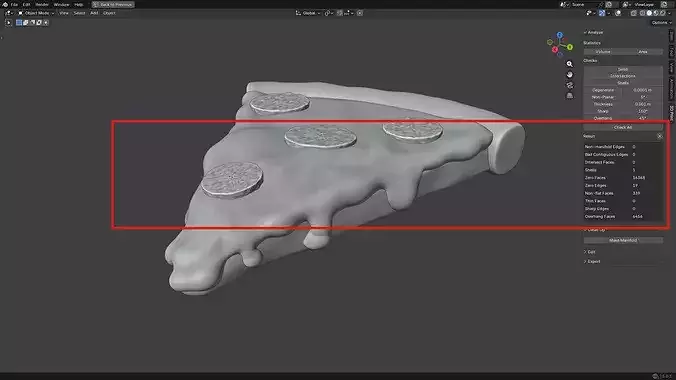676x380 pixels.
Task: Open the viewport Add menu
Action: [x=94, y=13]
